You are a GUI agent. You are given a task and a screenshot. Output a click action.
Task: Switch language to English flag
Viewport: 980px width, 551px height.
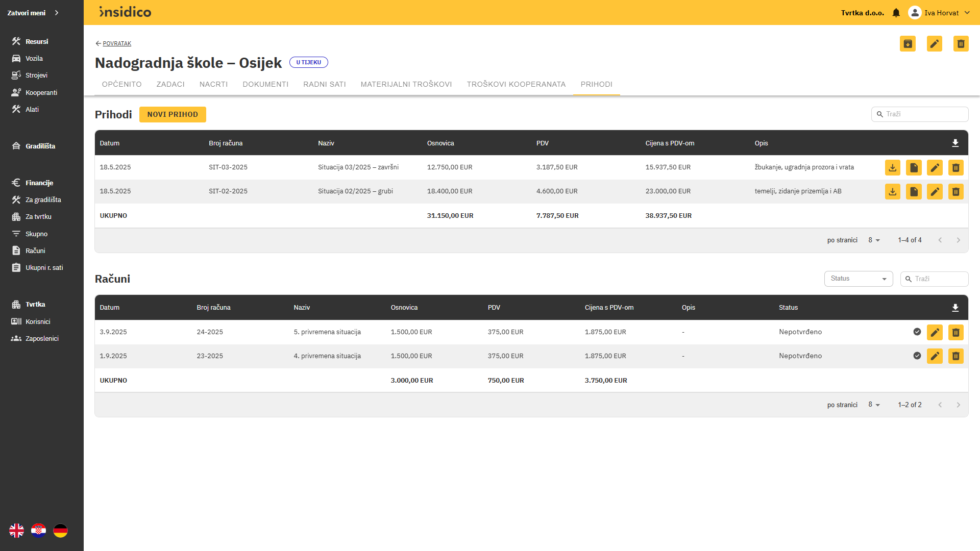(16, 531)
